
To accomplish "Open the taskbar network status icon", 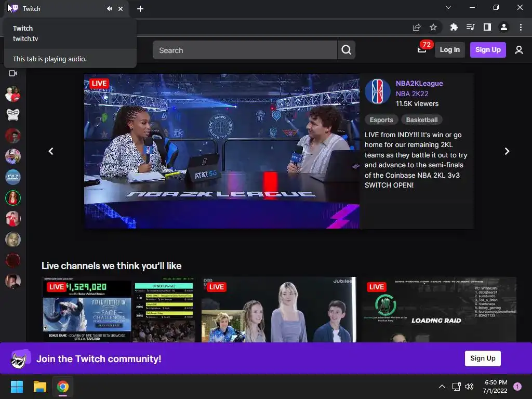I will point(456,387).
